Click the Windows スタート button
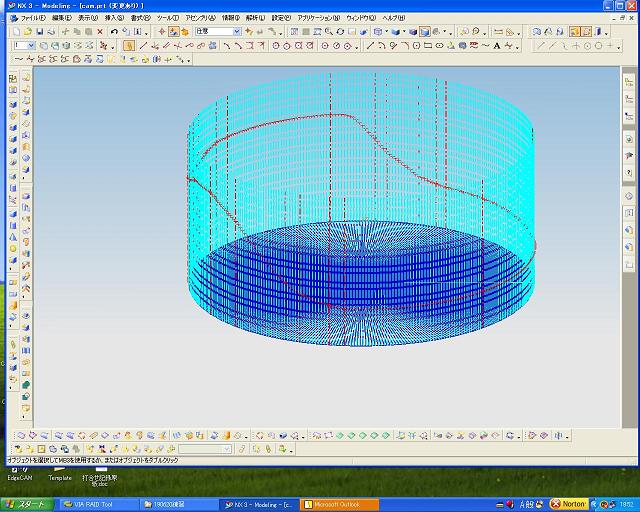This screenshot has height=512, width=640. click(28, 504)
